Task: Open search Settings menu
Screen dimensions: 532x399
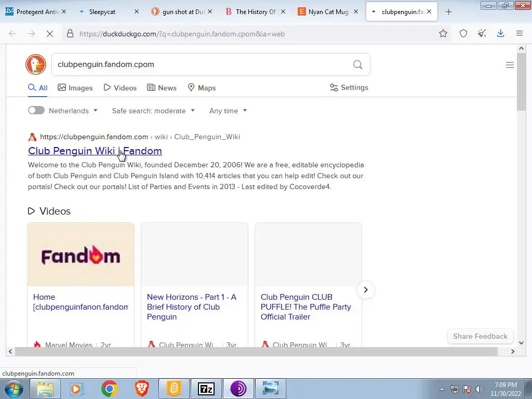Action: point(349,87)
